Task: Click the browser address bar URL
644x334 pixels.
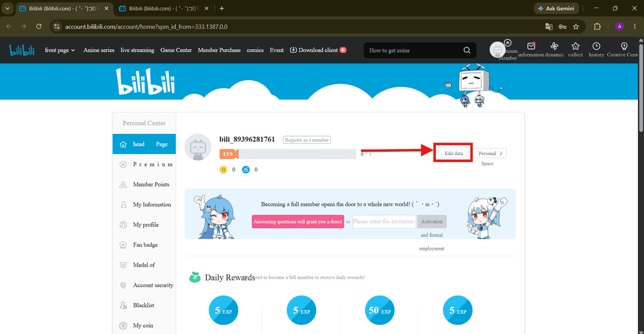Action: (145, 26)
